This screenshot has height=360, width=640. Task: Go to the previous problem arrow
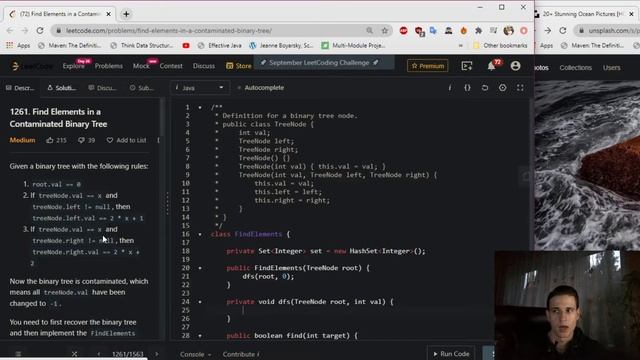pyautogui.click(x=99, y=354)
